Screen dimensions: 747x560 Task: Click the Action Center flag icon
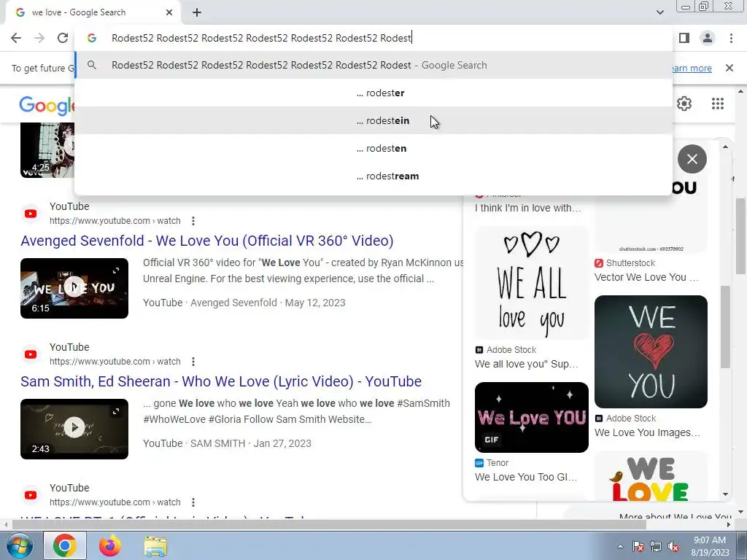point(638,547)
